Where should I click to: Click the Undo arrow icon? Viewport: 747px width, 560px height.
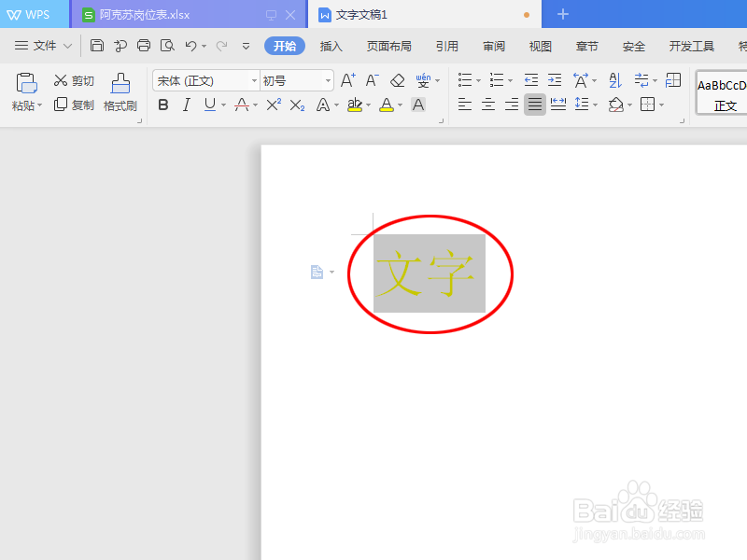(191, 45)
